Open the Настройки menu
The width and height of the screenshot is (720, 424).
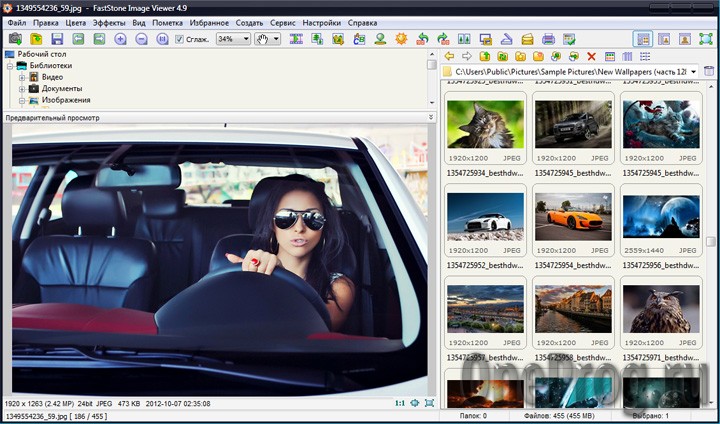[321, 23]
